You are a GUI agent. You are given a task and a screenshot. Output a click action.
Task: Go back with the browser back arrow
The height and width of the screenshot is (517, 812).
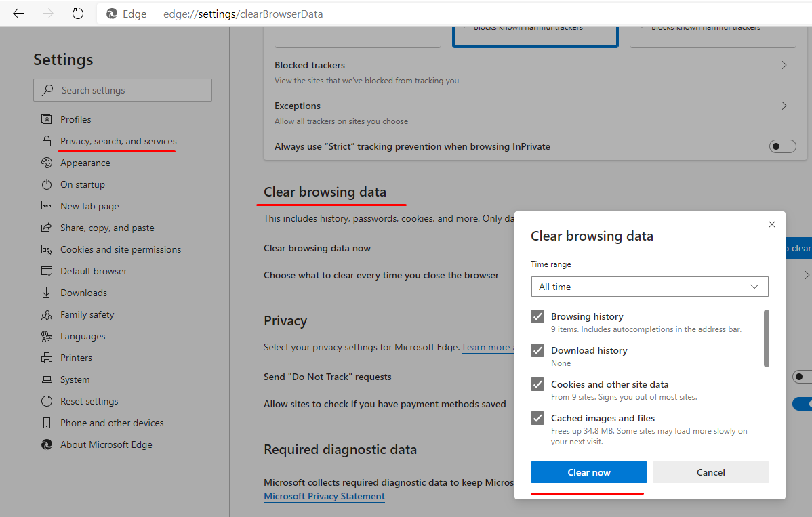[x=18, y=14]
